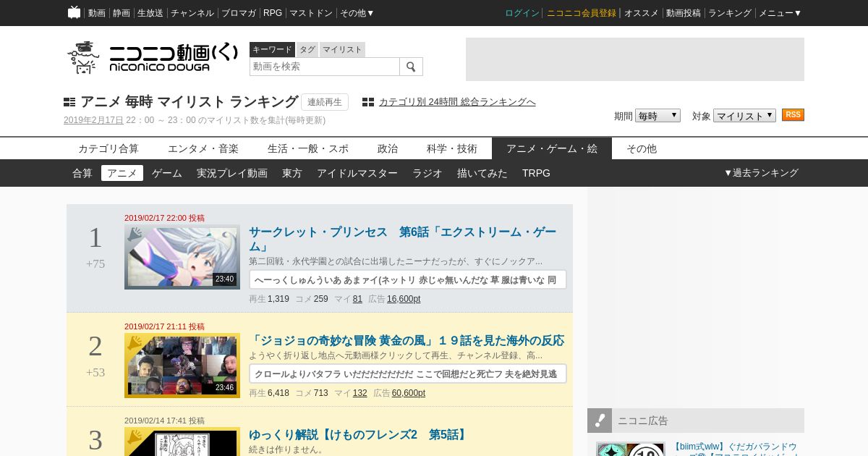Click the 2019年2月17日 date link
This screenshot has width=868, height=456.
click(x=93, y=120)
